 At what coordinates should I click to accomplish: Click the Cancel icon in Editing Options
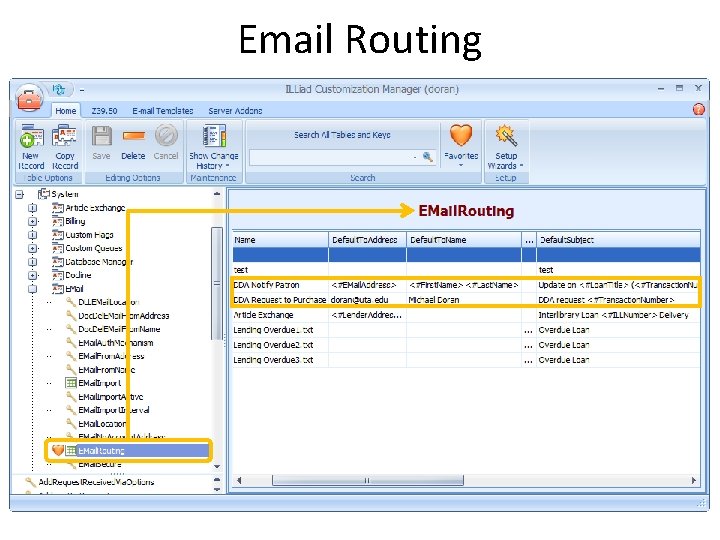pyautogui.click(x=166, y=136)
